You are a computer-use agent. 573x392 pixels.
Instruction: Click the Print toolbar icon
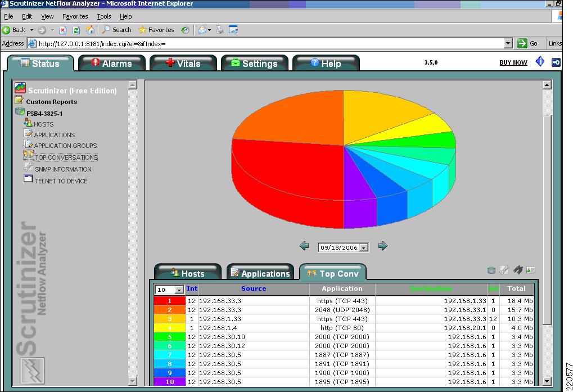[x=220, y=30]
